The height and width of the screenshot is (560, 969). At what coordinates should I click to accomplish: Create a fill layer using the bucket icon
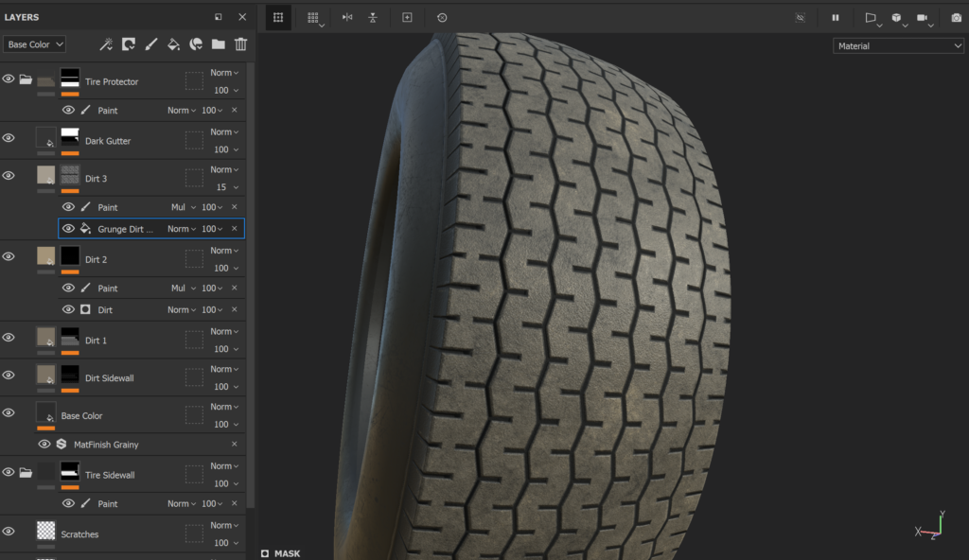174,44
